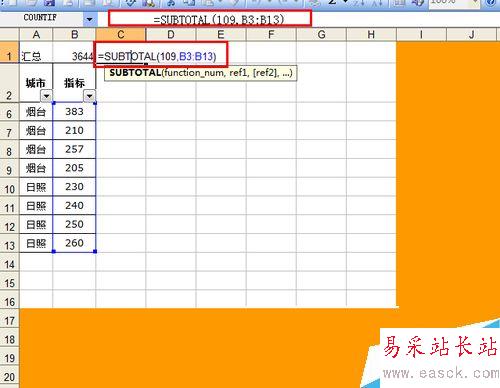This screenshot has height=388, width=500.
Task: Select row 17 header
Action: 10,318
